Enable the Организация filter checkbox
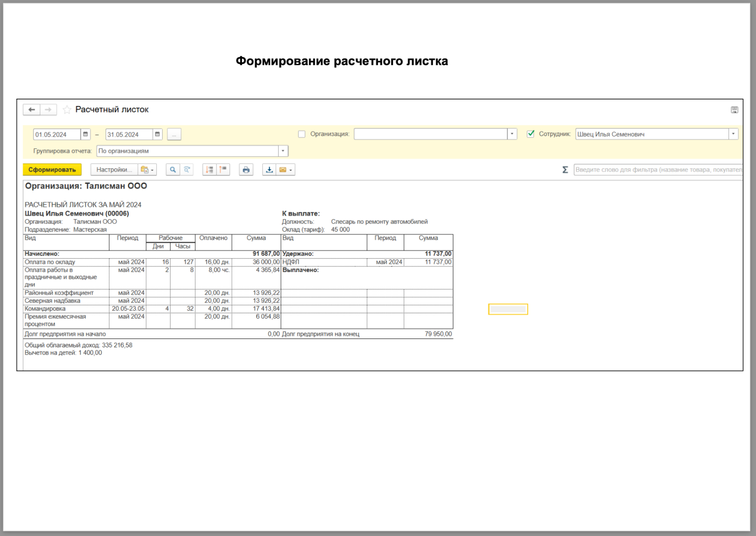 [301, 134]
